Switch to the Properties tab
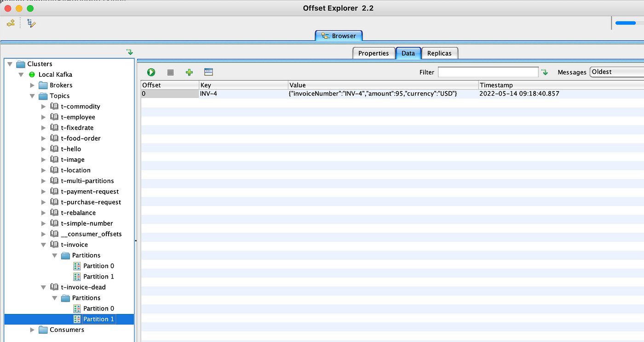This screenshot has width=644, height=342. coord(374,53)
